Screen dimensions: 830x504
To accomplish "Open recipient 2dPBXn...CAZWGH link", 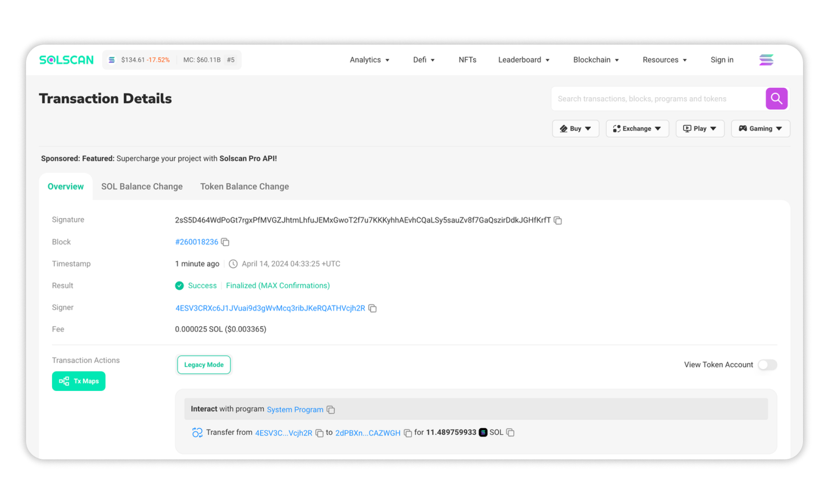I will (368, 433).
